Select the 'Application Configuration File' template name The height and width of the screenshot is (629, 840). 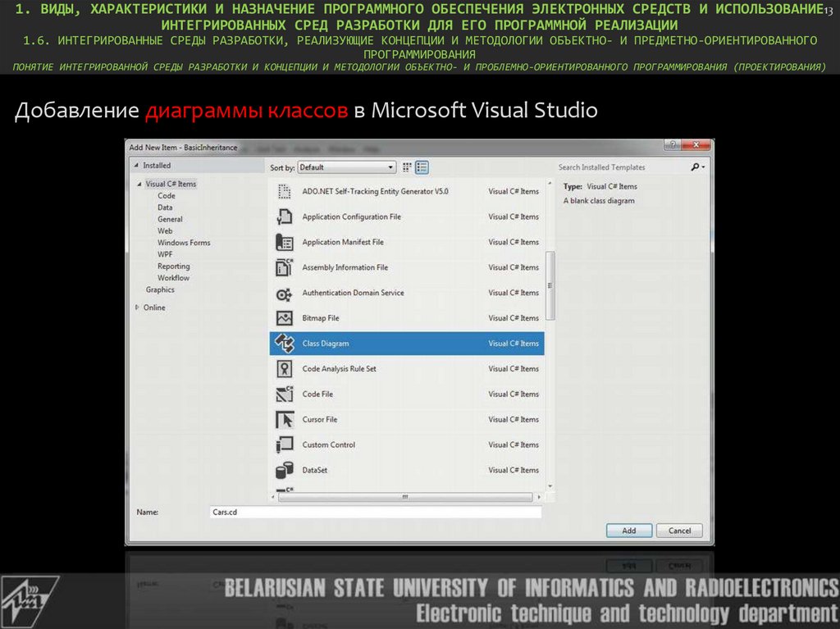(x=351, y=217)
